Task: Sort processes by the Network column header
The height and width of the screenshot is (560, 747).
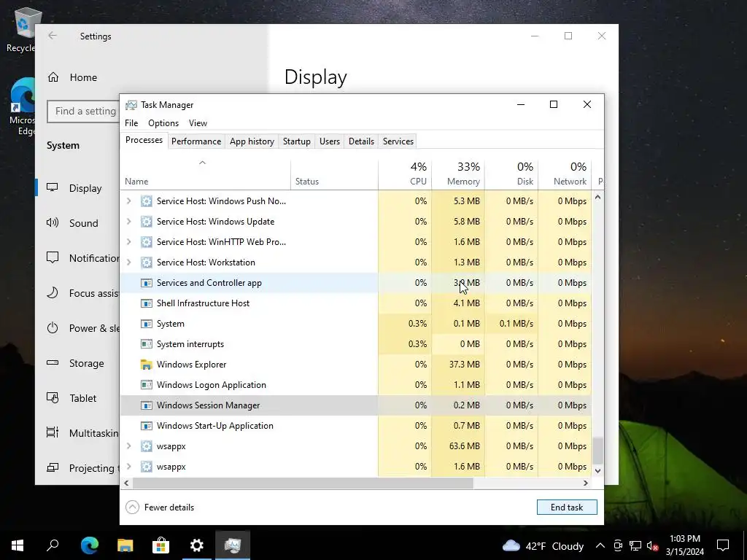Action: click(565, 174)
